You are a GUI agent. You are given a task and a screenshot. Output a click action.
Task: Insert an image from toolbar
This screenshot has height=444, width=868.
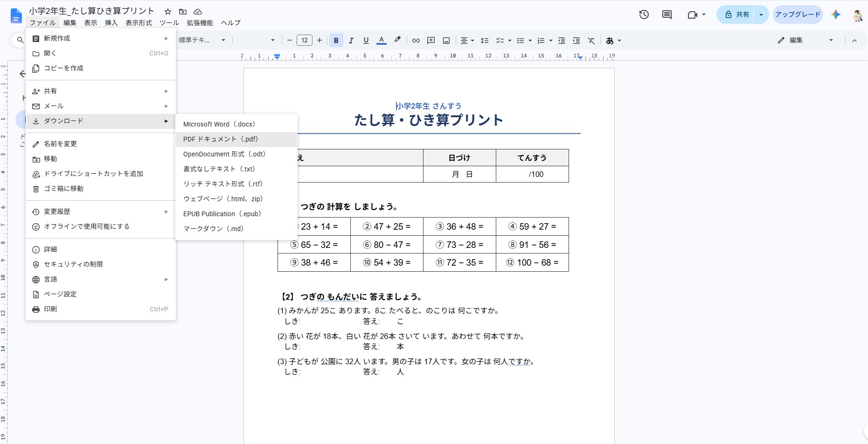[x=446, y=41]
